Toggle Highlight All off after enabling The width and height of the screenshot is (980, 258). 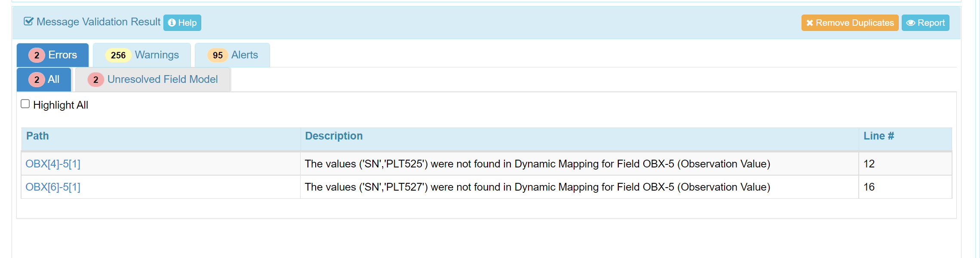pyautogui.click(x=25, y=103)
